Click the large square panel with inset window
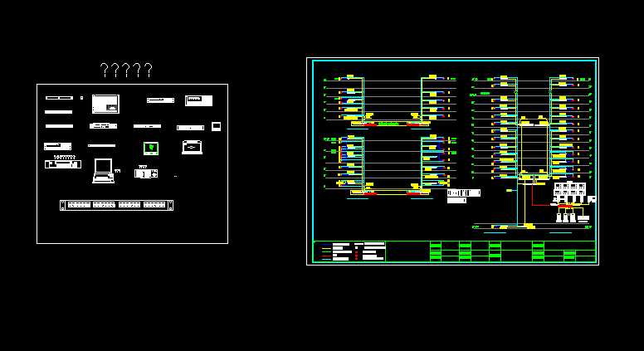Viewport: 644px width, 351px height. (105, 104)
